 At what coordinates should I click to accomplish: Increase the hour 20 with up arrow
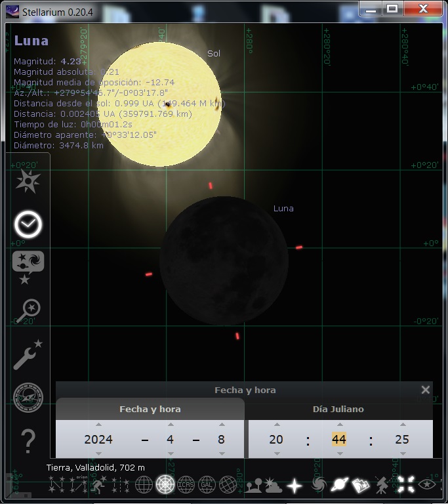click(x=277, y=425)
